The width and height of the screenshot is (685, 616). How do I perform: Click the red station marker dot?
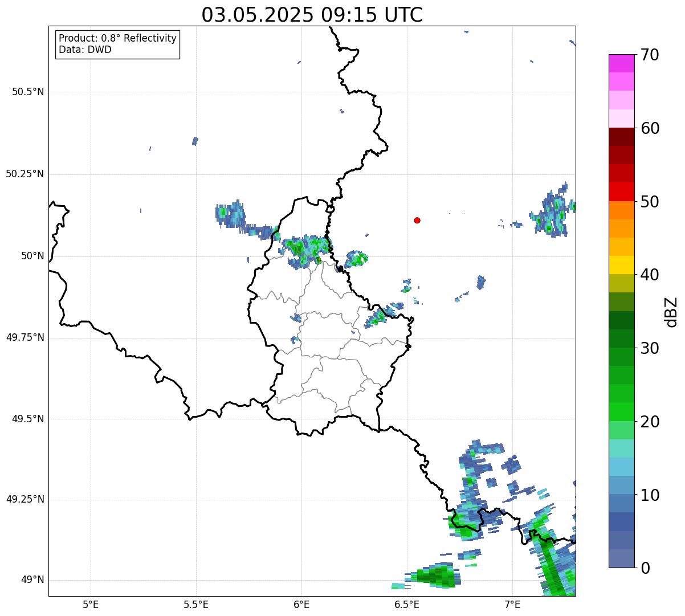(x=417, y=220)
